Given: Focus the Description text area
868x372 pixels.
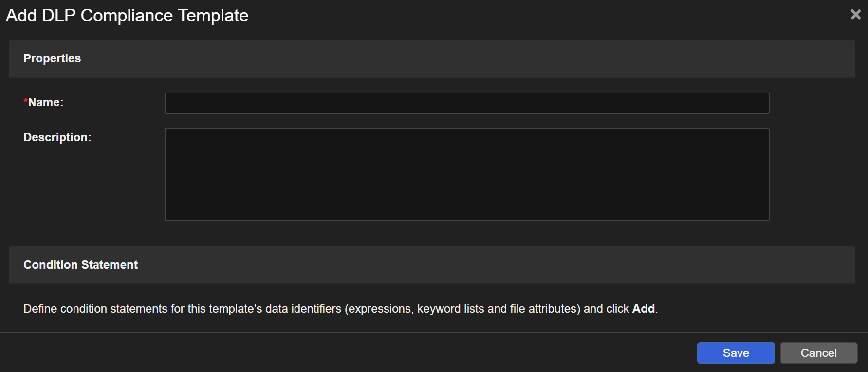Looking at the screenshot, I should (466, 174).
